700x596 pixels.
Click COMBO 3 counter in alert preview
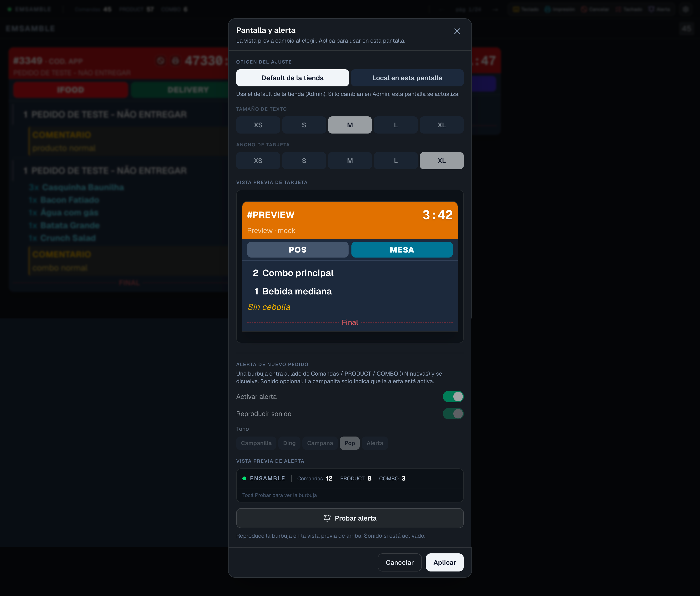[x=392, y=478]
